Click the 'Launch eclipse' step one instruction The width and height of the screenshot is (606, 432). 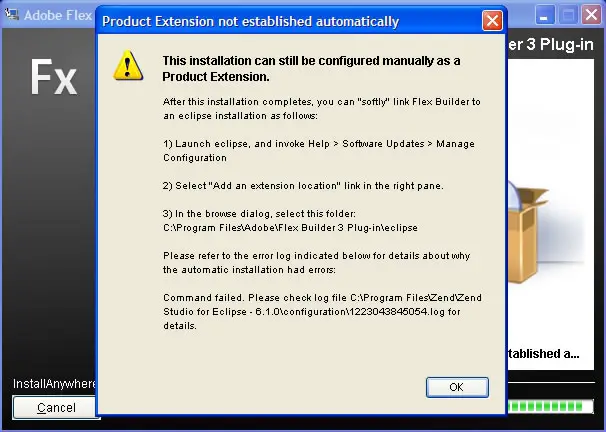tap(319, 151)
